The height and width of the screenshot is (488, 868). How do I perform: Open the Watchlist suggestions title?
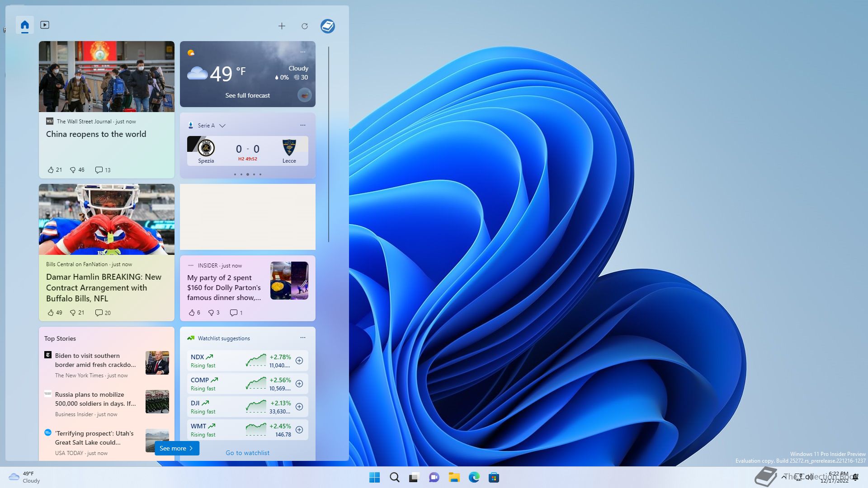(x=224, y=338)
